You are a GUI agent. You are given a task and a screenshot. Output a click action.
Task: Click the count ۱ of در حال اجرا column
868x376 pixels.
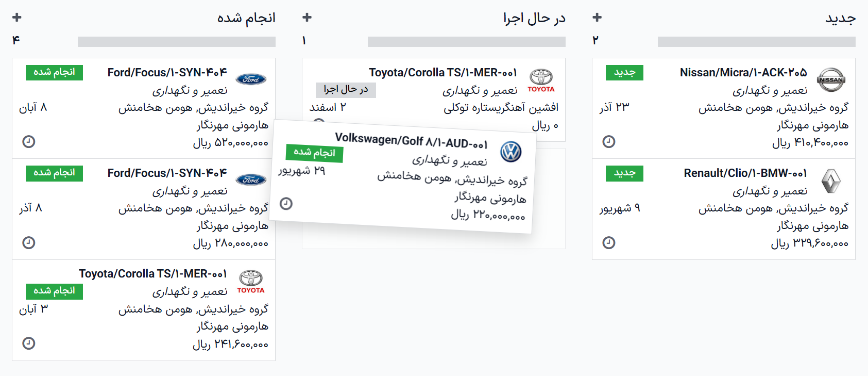[x=304, y=40]
